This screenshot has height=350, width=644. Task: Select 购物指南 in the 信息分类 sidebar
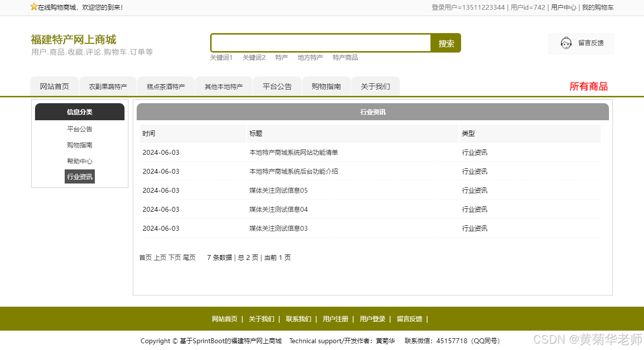coord(80,145)
